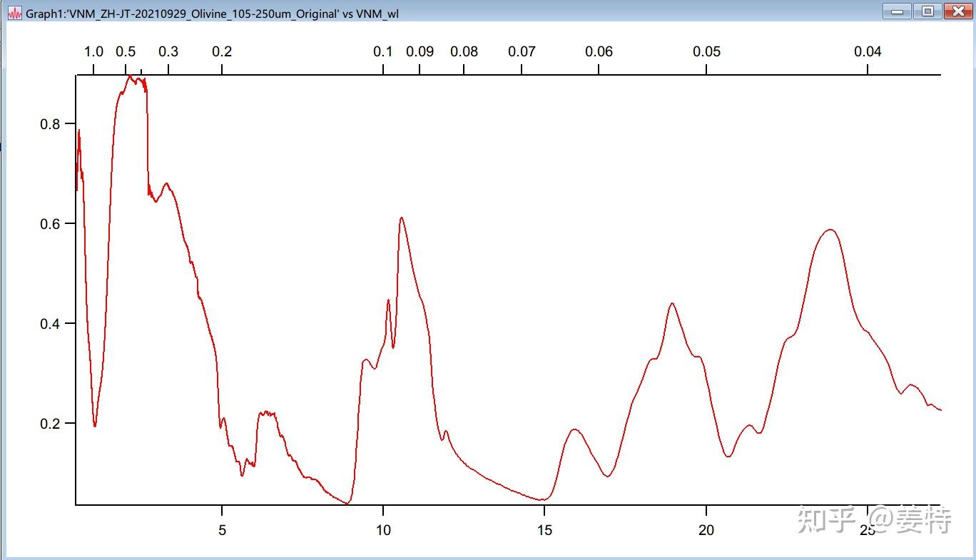Click the 0.6 left axis label
Image resolution: width=976 pixels, height=560 pixels.
49,224
